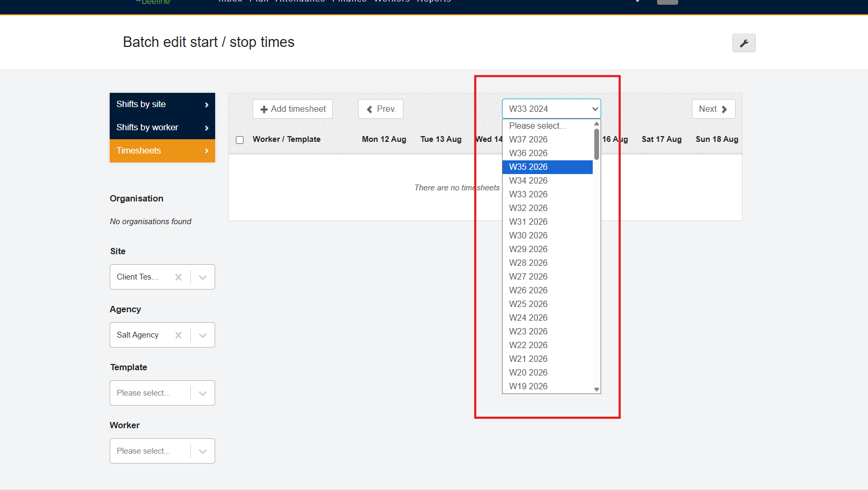Screen dimensions: 868x490
Task: Open the Template select dropdown
Action: [162, 393]
